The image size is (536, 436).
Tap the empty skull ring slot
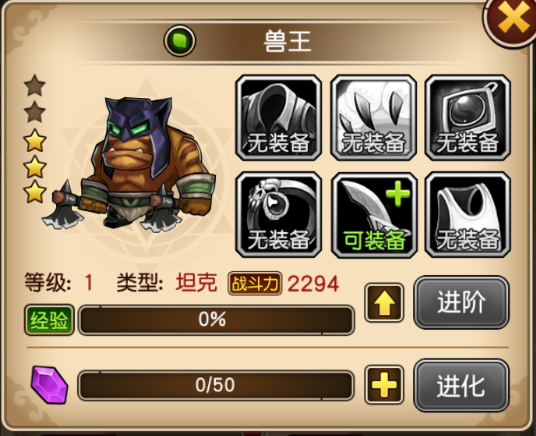(279, 215)
